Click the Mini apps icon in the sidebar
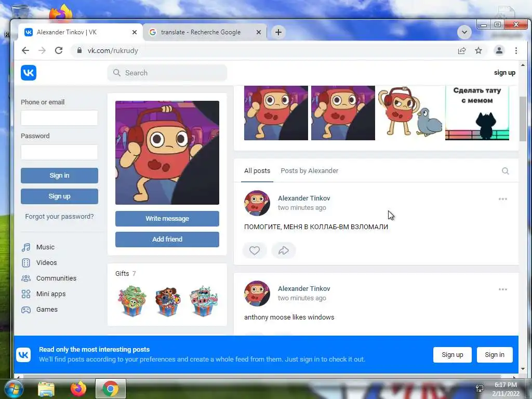This screenshot has height=399, width=532. tap(26, 294)
